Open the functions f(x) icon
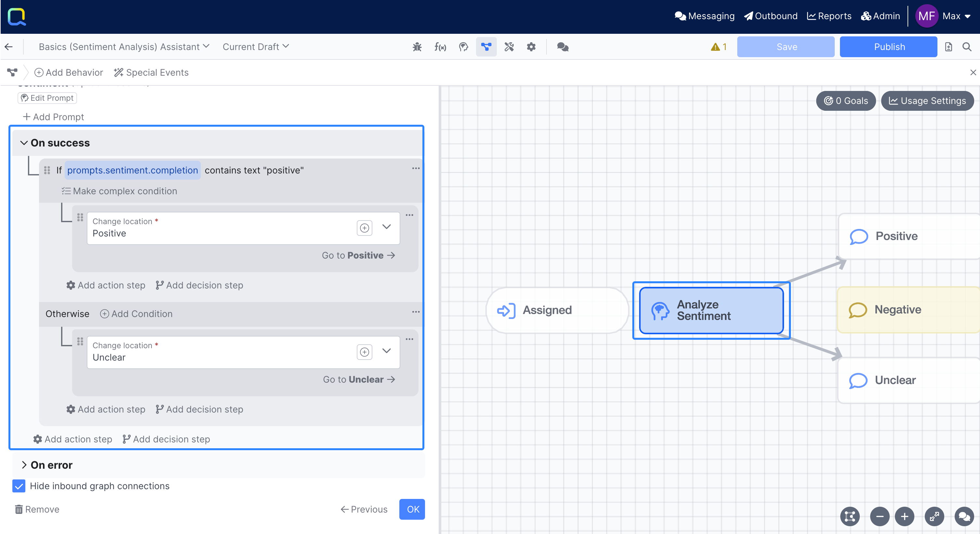The width and height of the screenshot is (980, 534). (440, 47)
